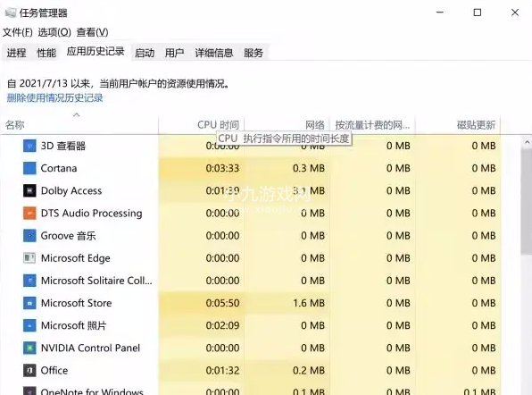Click the Microsoft Edge app icon
532x395 pixels.
pyautogui.click(x=29, y=258)
